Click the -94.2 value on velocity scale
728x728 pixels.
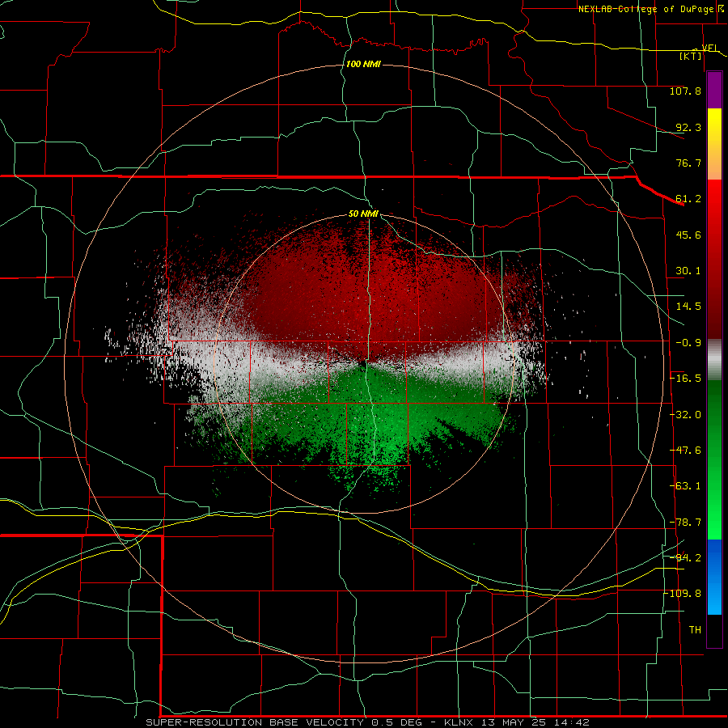coord(685,557)
